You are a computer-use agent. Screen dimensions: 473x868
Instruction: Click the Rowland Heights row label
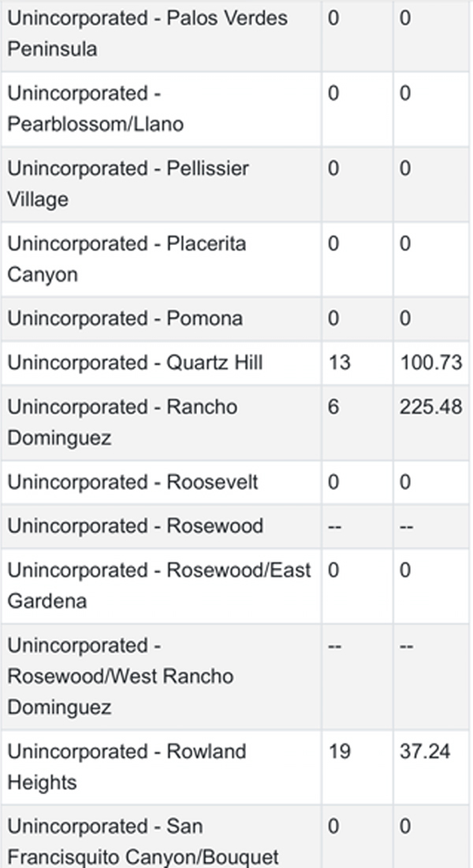[127, 767]
